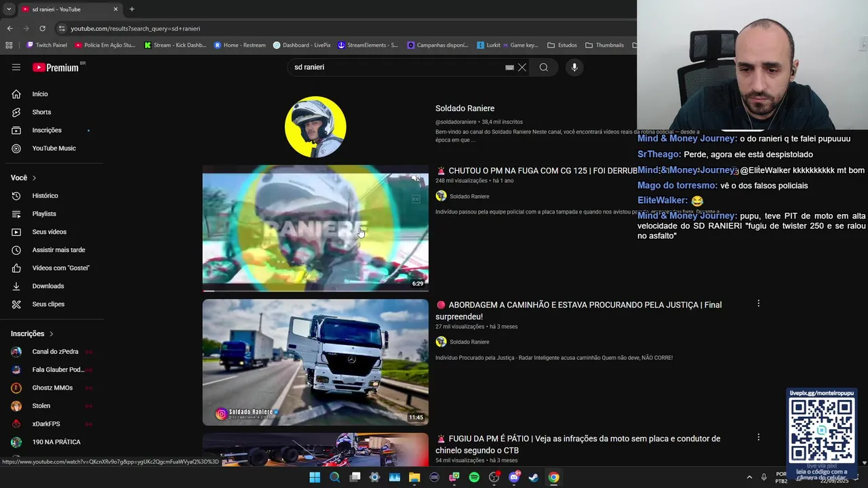The height and width of the screenshot is (488, 868).
Task: Reload the page
Action: point(42,28)
